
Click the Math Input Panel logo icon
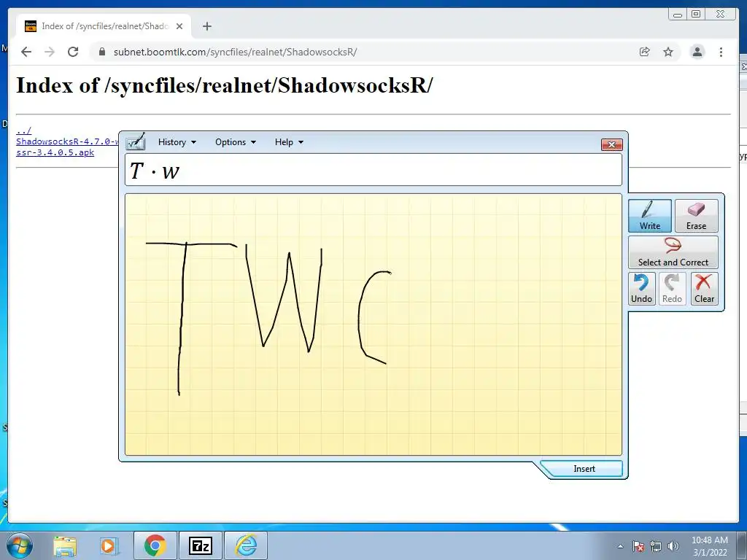(135, 142)
